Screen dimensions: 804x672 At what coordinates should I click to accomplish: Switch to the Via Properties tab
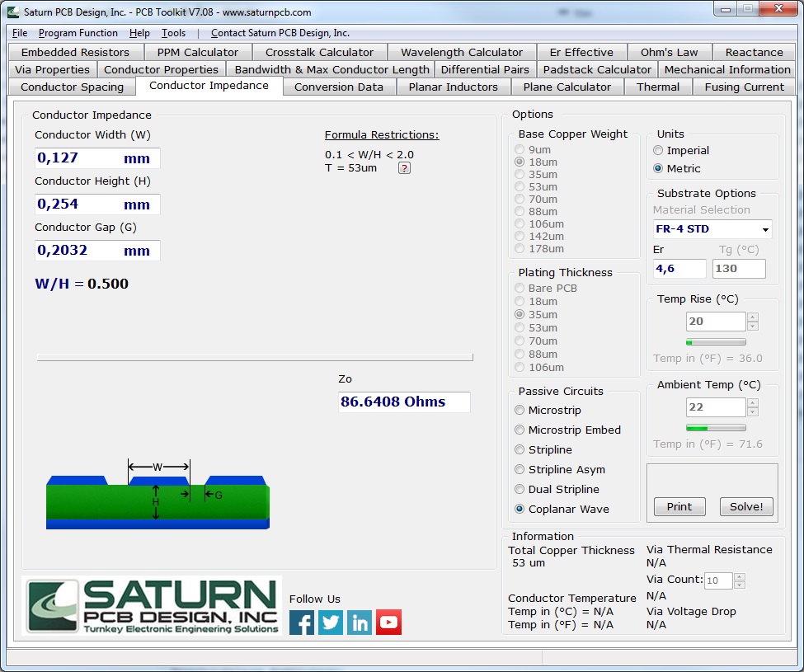click(x=52, y=70)
